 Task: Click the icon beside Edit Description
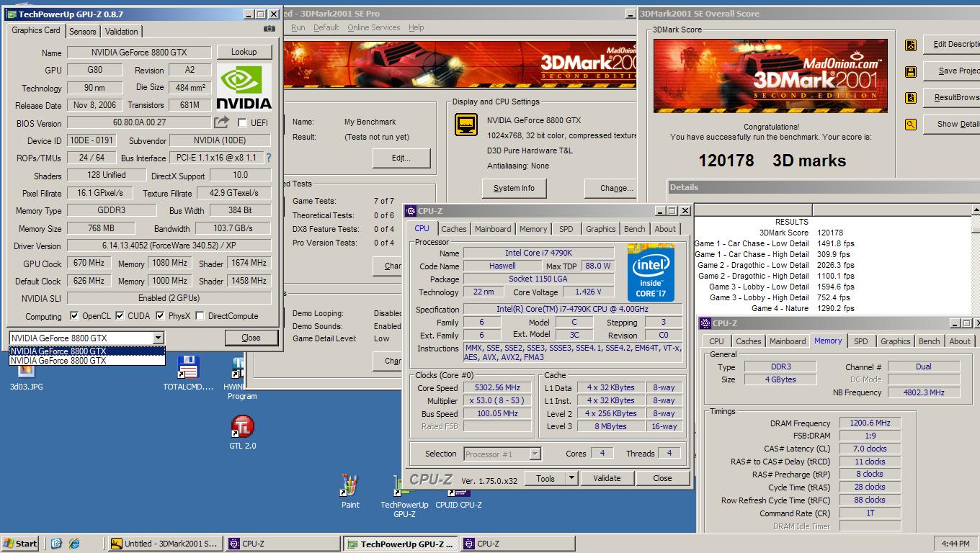[x=911, y=45]
